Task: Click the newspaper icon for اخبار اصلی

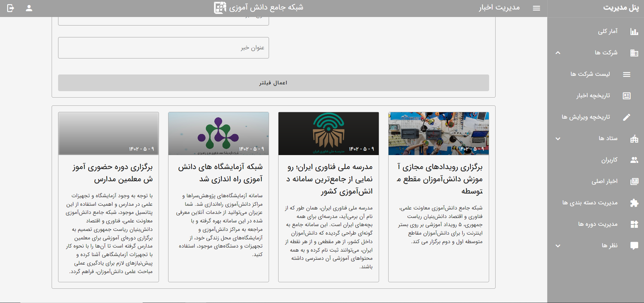Action: point(634,182)
